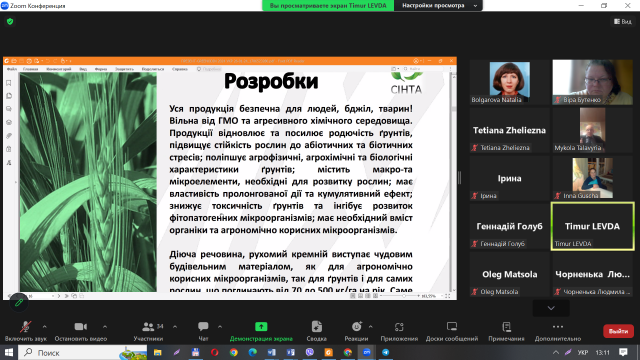Screen dimensions: 640x360
Task: Open pages panel in PDF reader sidebar
Action: pyautogui.click(x=9, y=96)
